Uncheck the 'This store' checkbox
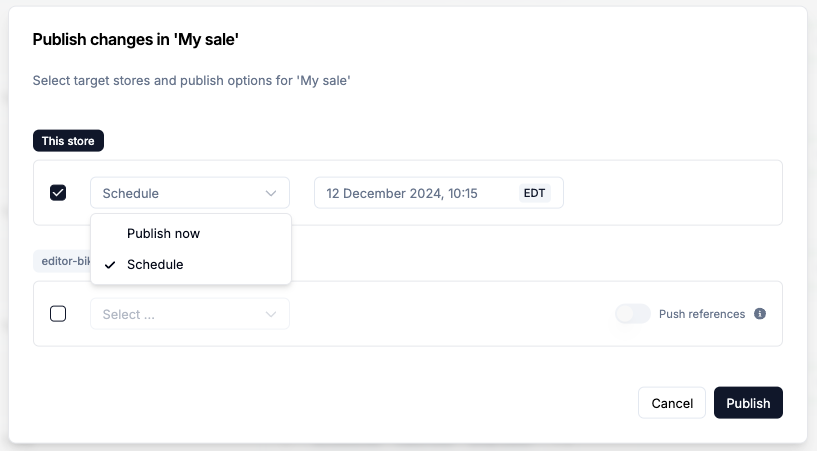817x451 pixels. point(58,193)
